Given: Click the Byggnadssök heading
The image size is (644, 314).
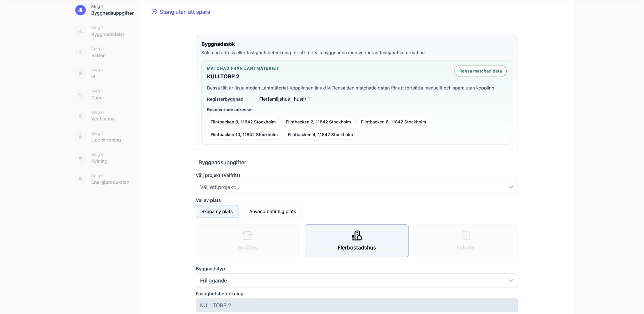Looking at the screenshot, I should (218, 44).
